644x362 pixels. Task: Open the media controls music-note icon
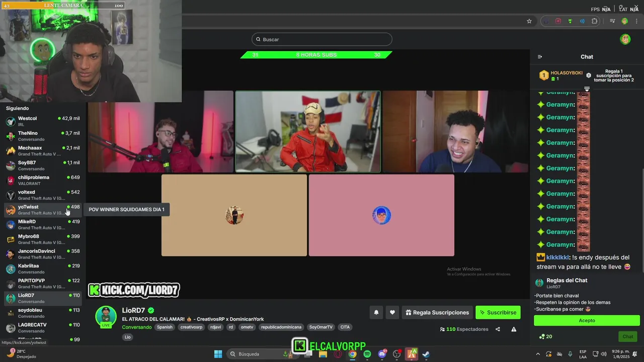(x=612, y=21)
